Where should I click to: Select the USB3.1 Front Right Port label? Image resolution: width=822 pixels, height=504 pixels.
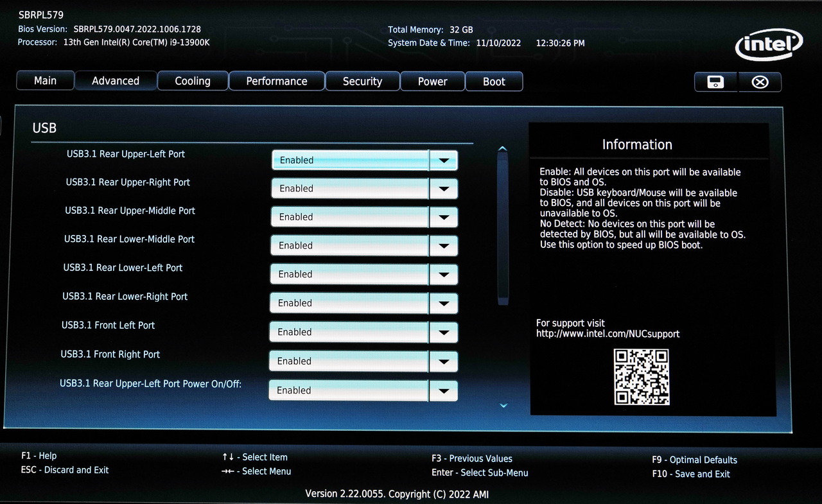point(110,354)
